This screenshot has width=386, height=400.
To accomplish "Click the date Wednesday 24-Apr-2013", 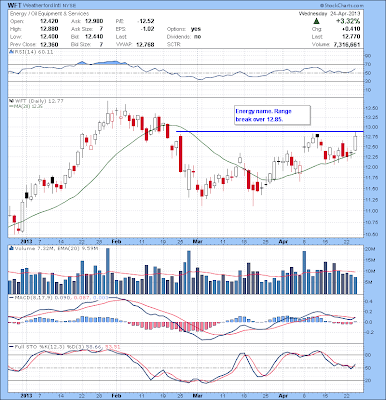I will pos(329,14).
